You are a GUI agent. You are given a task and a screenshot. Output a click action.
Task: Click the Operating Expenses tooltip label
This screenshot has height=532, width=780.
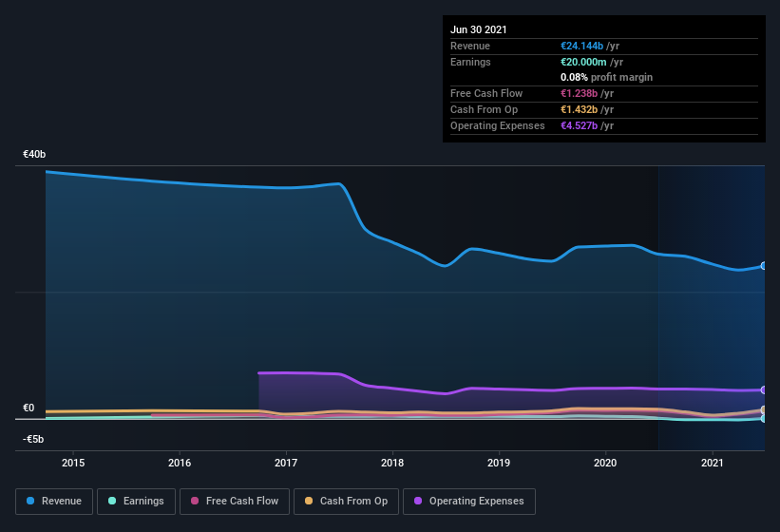coord(498,125)
